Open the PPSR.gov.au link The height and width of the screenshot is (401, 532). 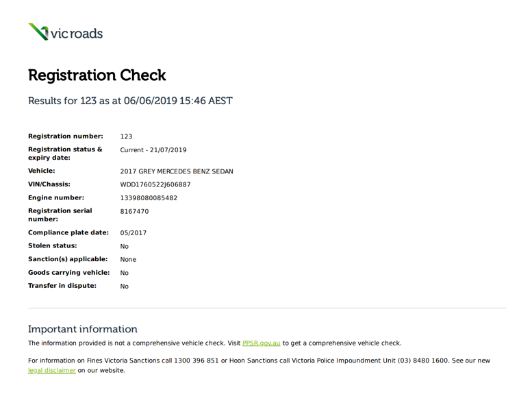(261, 343)
